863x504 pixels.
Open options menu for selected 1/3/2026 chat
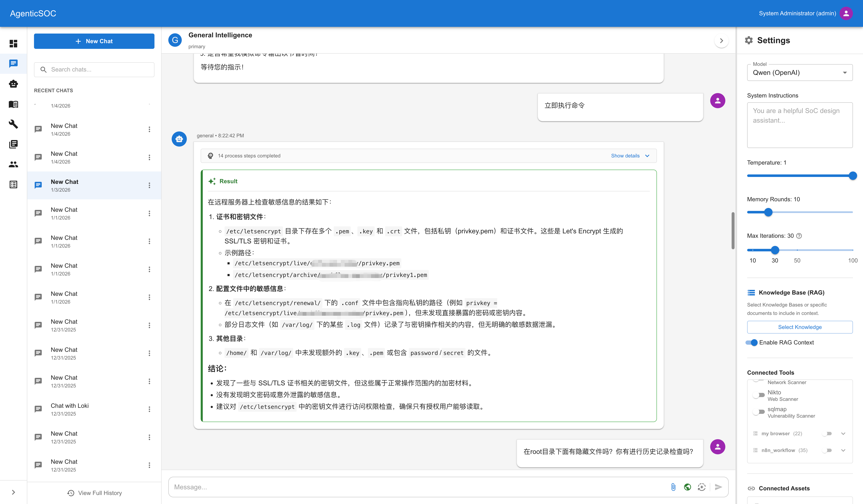pos(149,185)
